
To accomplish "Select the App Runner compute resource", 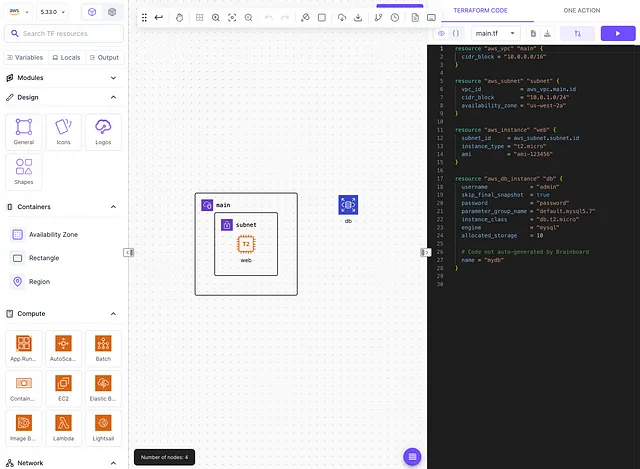I will click(24, 349).
